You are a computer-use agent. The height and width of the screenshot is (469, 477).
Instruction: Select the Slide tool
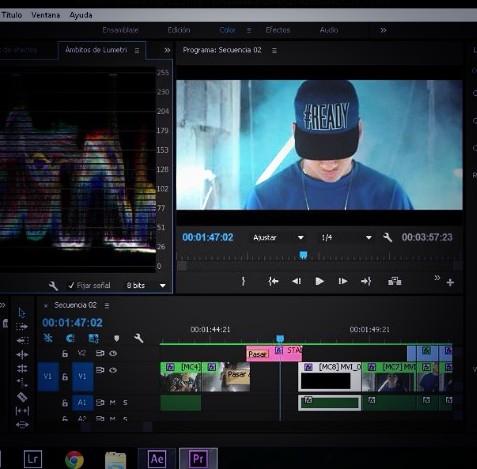(x=22, y=424)
